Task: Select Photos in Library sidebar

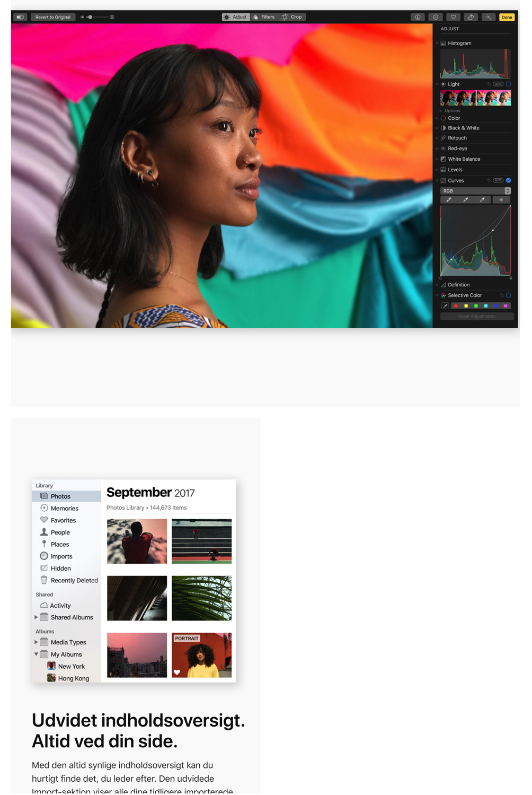Action: (x=67, y=496)
